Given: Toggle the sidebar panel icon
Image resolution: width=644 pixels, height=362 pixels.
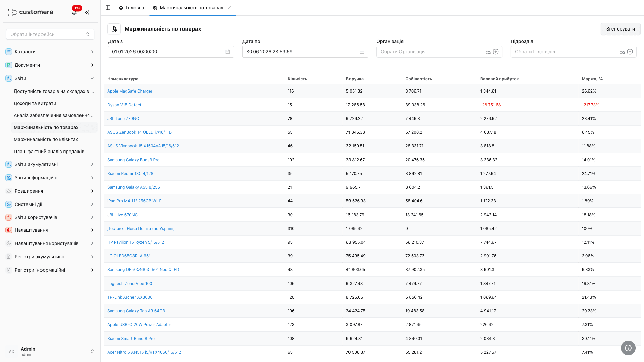Looking at the screenshot, I should pos(108,8).
